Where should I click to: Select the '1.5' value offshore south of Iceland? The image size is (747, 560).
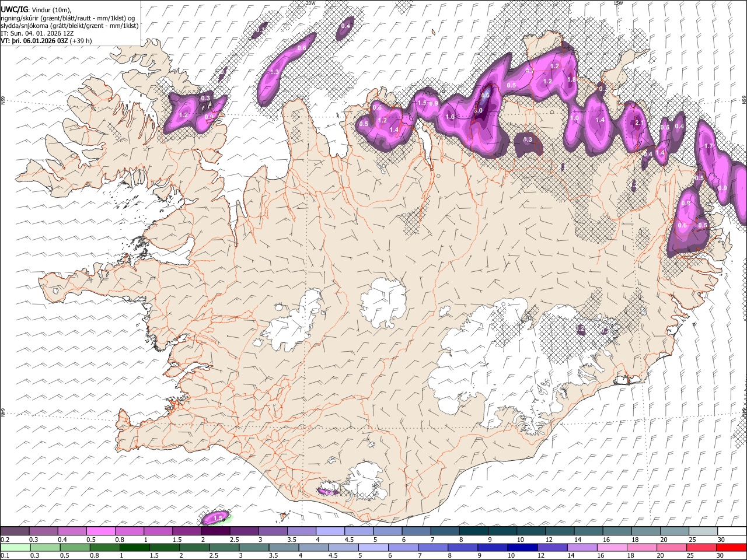(218, 518)
